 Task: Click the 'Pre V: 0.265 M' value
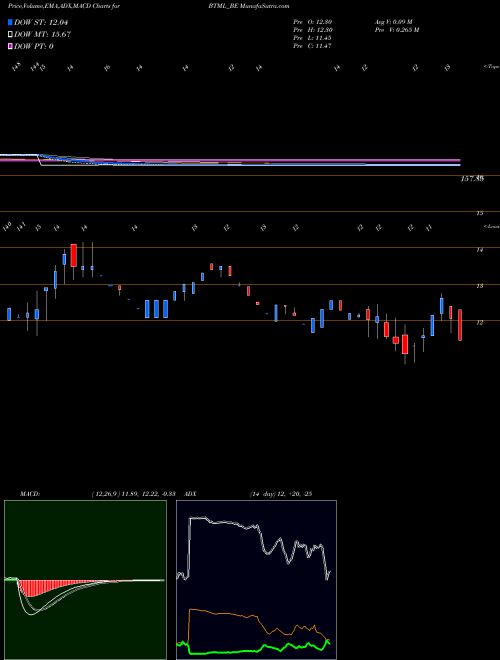(396, 30)
